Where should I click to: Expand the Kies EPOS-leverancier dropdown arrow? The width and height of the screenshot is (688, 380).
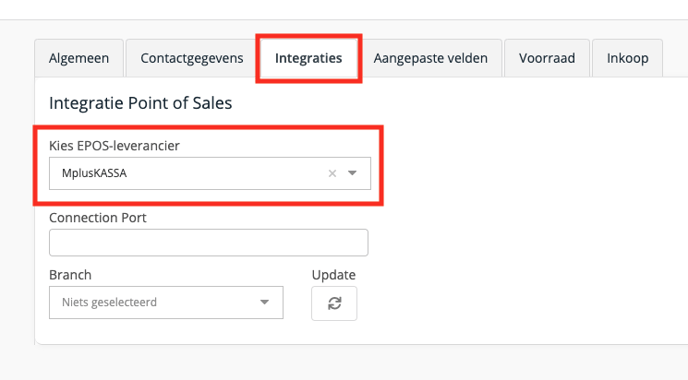[352, 173]
